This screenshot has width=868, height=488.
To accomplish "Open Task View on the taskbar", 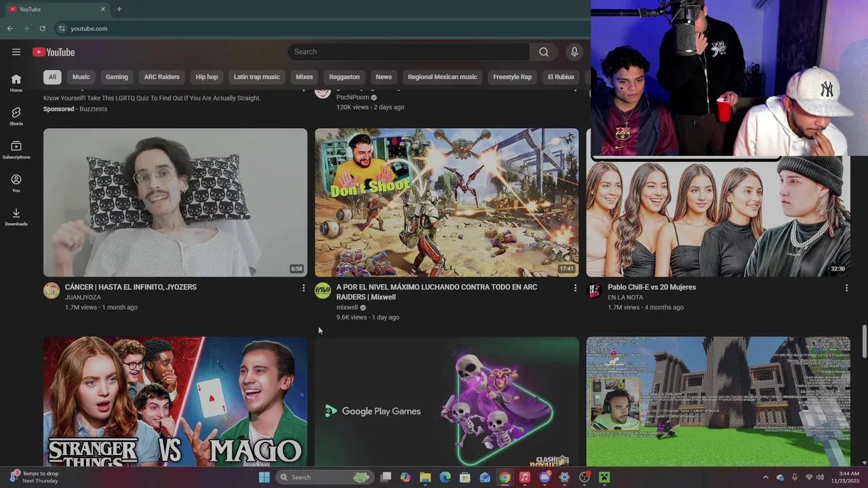I will tap(386, 477).
